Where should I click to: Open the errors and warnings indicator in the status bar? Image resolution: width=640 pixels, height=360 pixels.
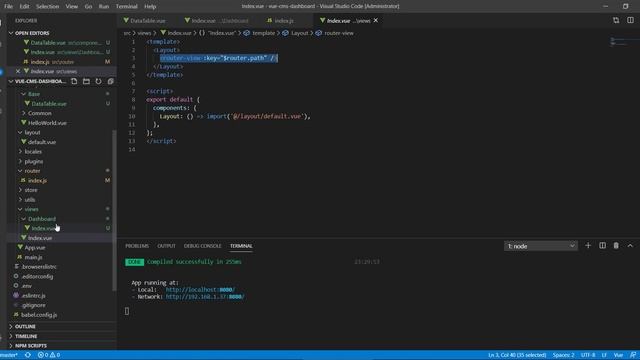49,355
